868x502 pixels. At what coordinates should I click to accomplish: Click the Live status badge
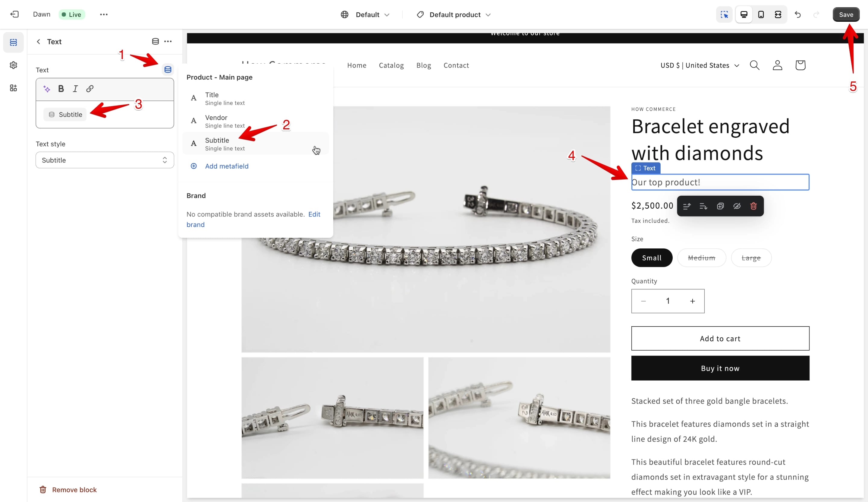72,14
